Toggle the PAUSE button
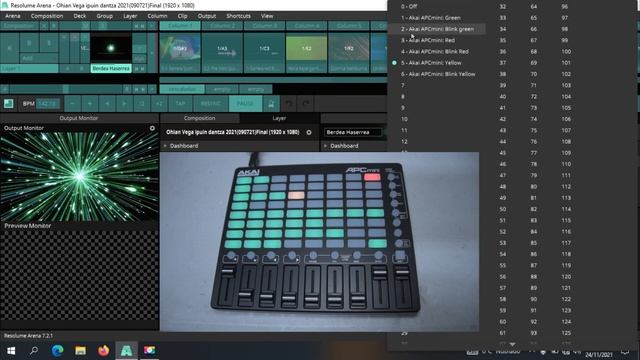The height and width of the screenshot is (360, 640). (245, 104)
